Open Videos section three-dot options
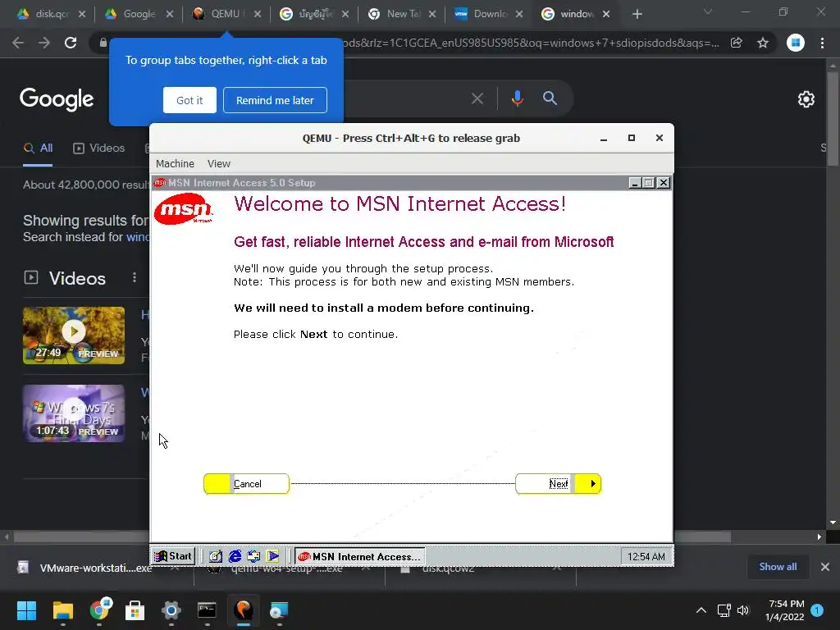The height and width of the screenshot is (630, 840). 135,277
